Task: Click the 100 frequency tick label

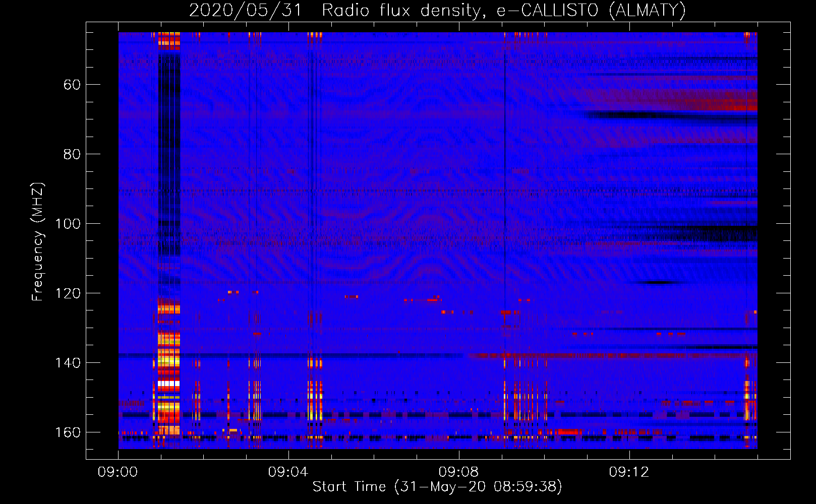Action: (x=68, y=224)
